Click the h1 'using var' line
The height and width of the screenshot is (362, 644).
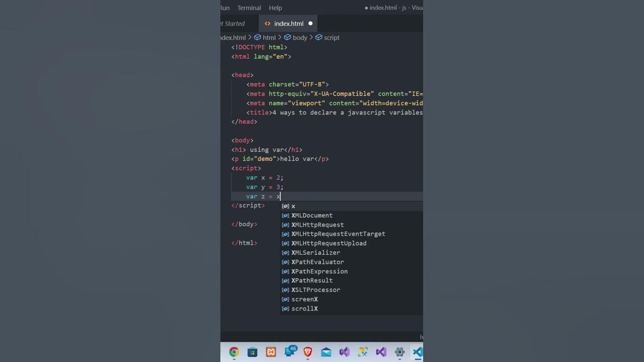[267, 150]
